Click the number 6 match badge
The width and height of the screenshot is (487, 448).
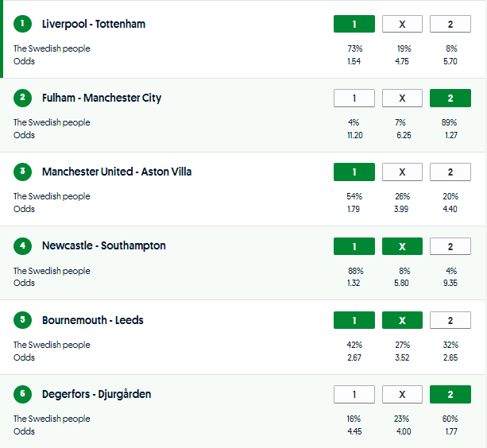[x=23, y=394]
